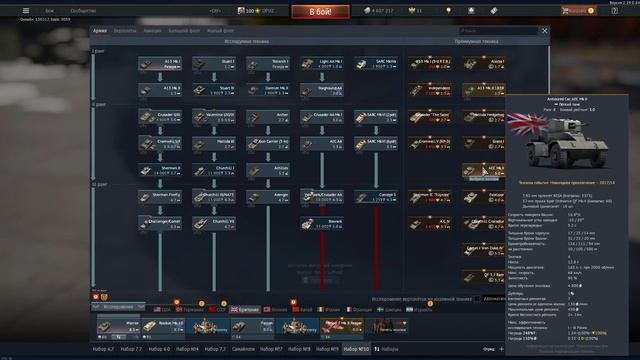Select premium Alecto I vehicle
This screenshot has height=360, width=640.
click(484, 64)
